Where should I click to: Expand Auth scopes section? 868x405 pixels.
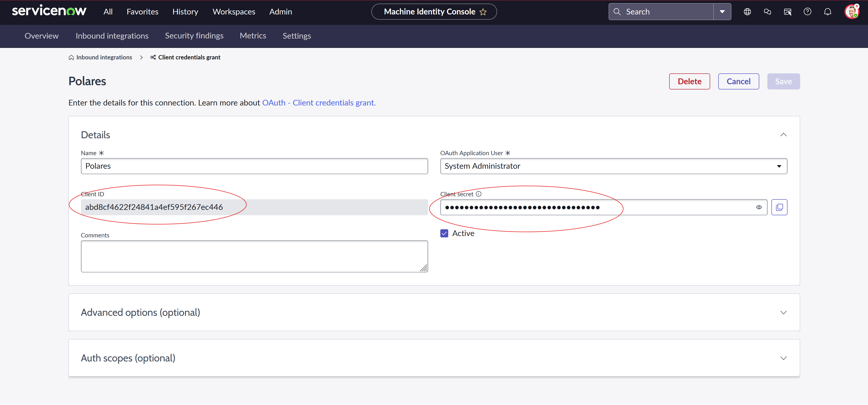[783, 358]
